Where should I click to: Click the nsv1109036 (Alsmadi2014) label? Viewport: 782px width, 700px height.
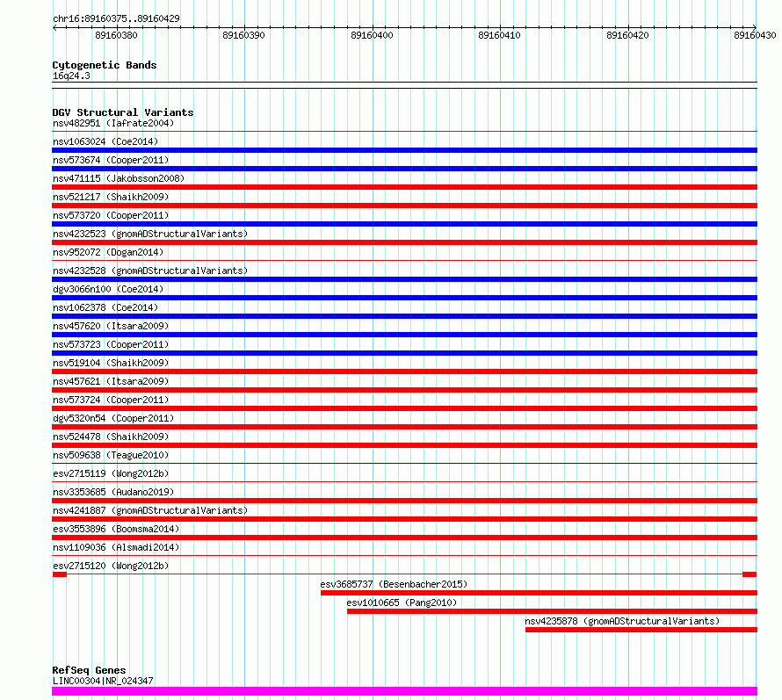[116, 547]
